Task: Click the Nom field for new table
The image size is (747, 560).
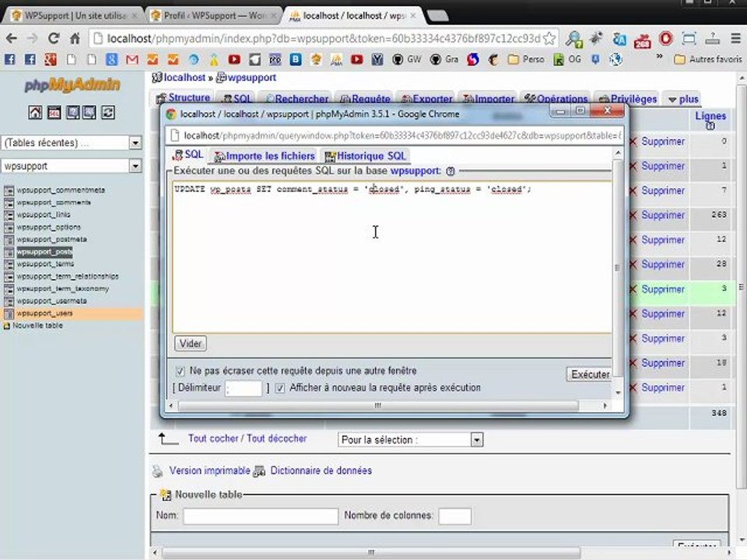Action: coord(261,516)
